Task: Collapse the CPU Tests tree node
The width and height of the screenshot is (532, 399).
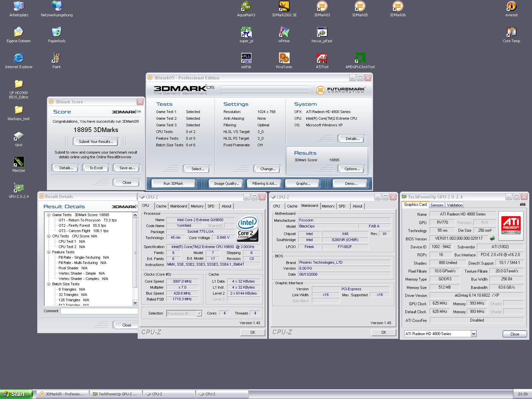Action: pos(49,236)
